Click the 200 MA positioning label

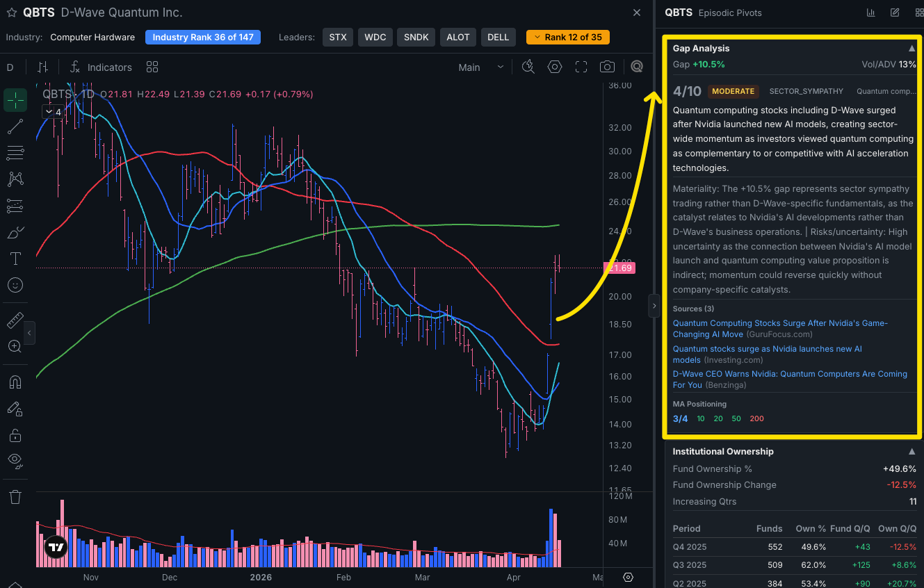pyautogui.click(x=757, y=418)
